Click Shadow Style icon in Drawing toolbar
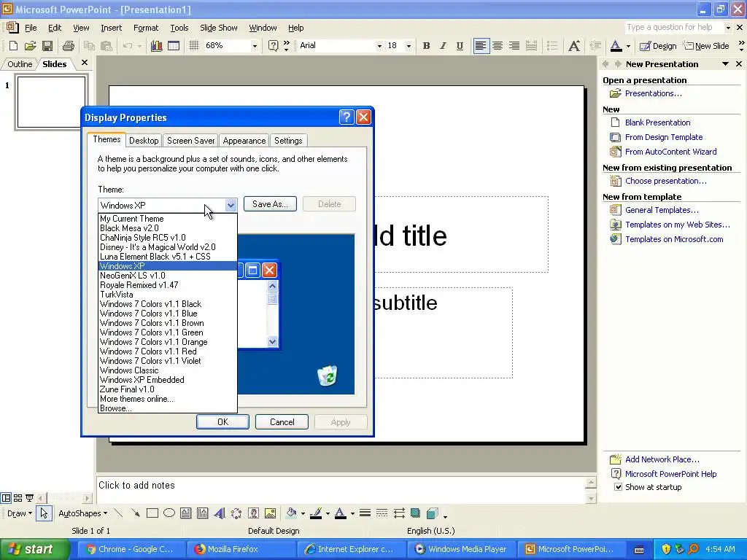Viewport: 747px width, 560px height. coord(415,513)
